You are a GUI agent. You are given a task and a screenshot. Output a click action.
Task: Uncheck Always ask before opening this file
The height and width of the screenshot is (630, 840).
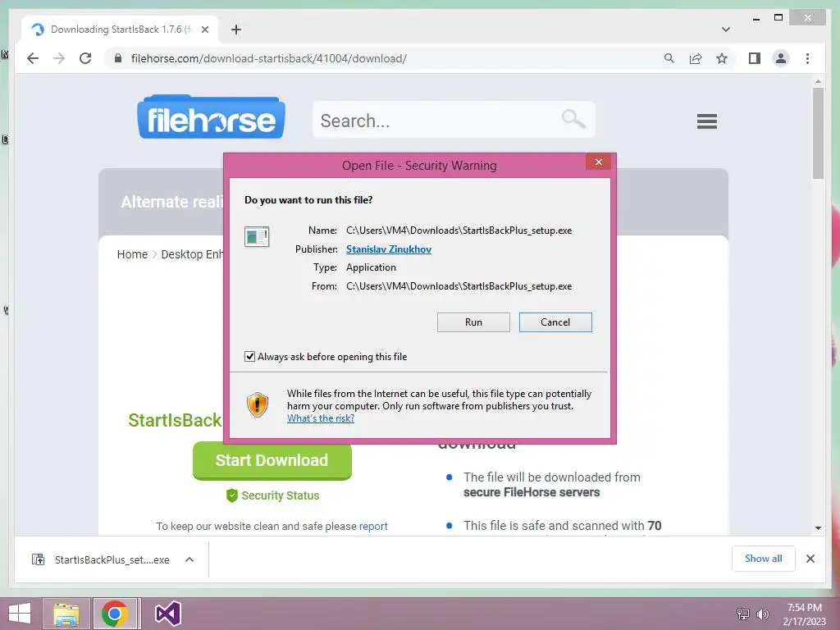pos(249,356)
